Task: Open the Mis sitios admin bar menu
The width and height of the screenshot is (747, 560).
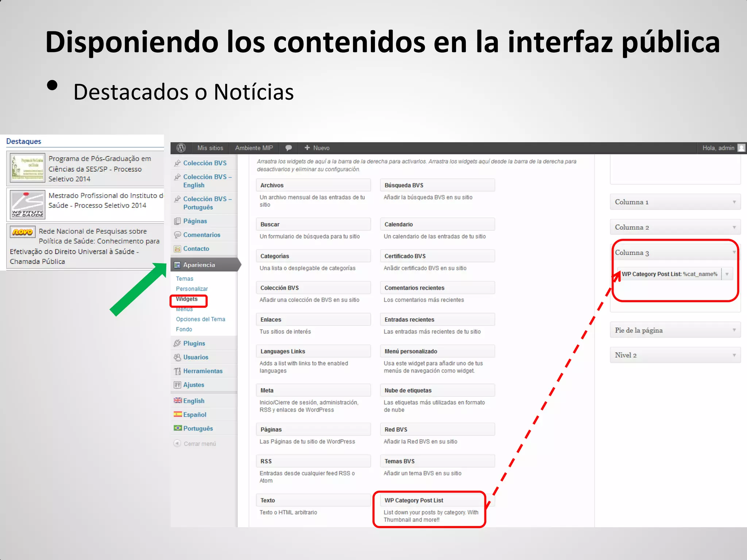Action: [210, 148]
